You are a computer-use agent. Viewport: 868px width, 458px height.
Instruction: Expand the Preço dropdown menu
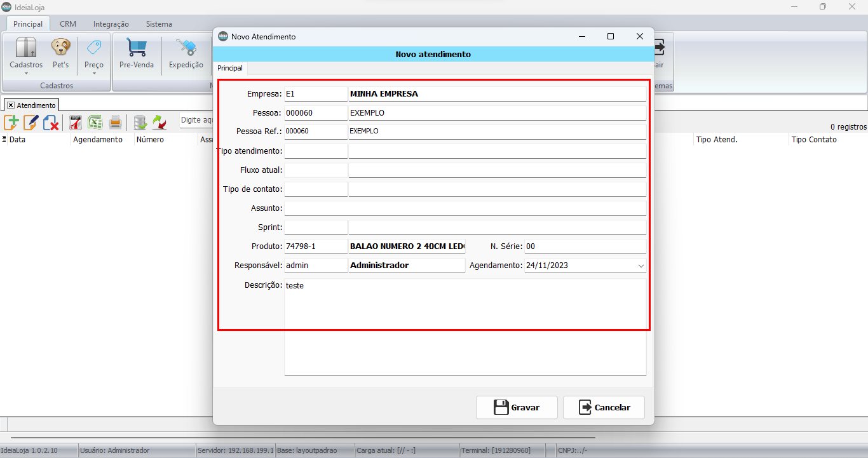94,73
